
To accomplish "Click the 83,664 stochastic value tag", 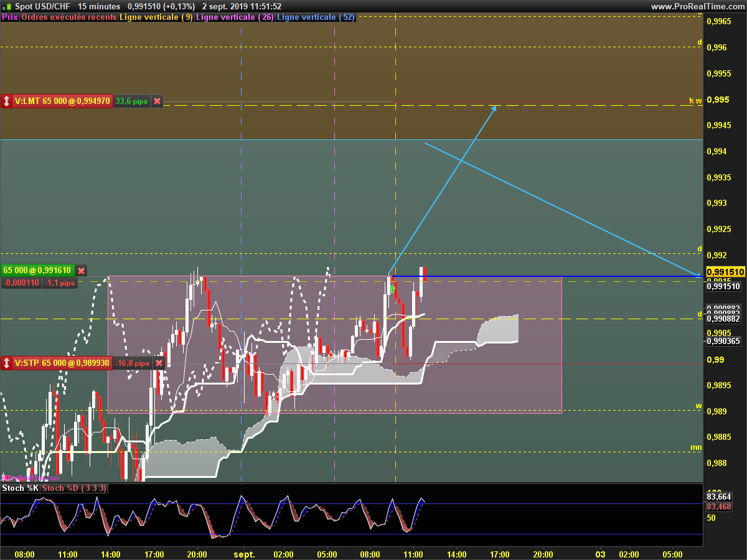I will [x=719, y=497].
